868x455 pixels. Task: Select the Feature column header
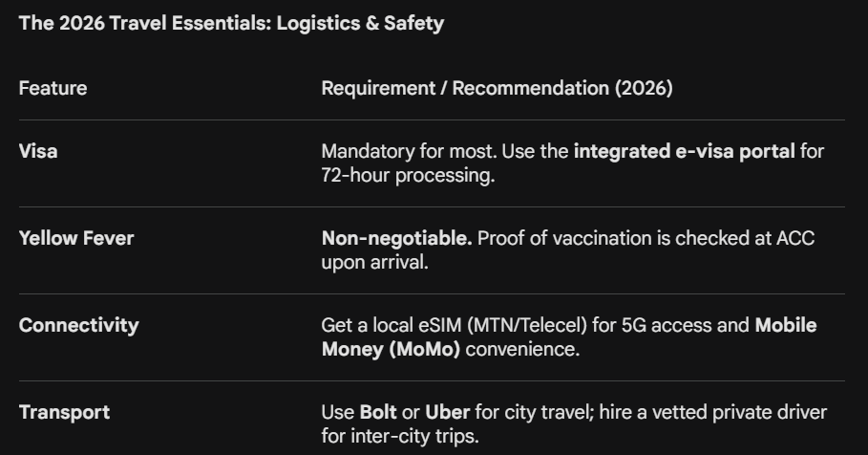pos(53,89)
